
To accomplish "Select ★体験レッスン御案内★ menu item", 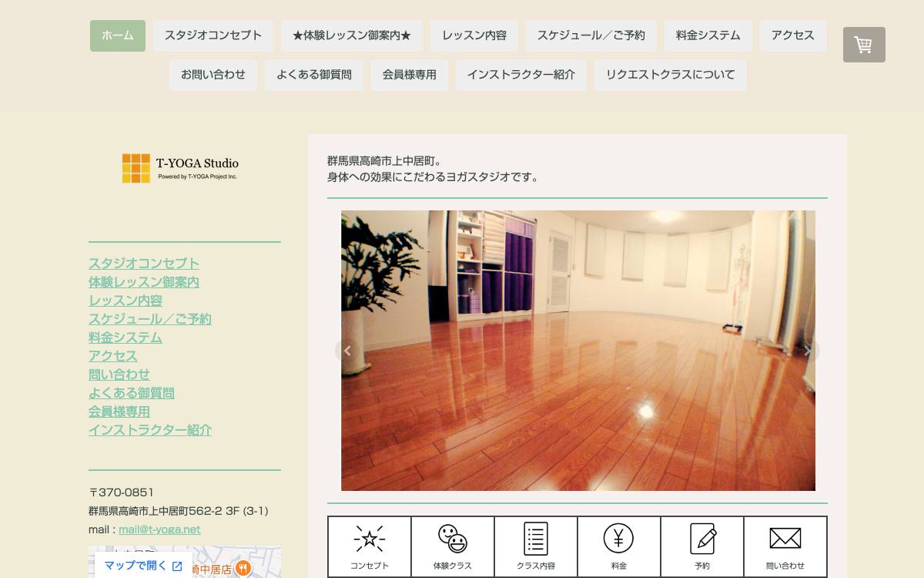I will pyautogui.click(x=352, y=35).
